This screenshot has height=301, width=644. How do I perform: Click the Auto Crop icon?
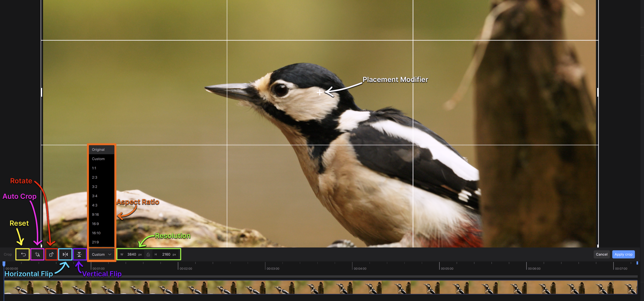click(37, 254)
